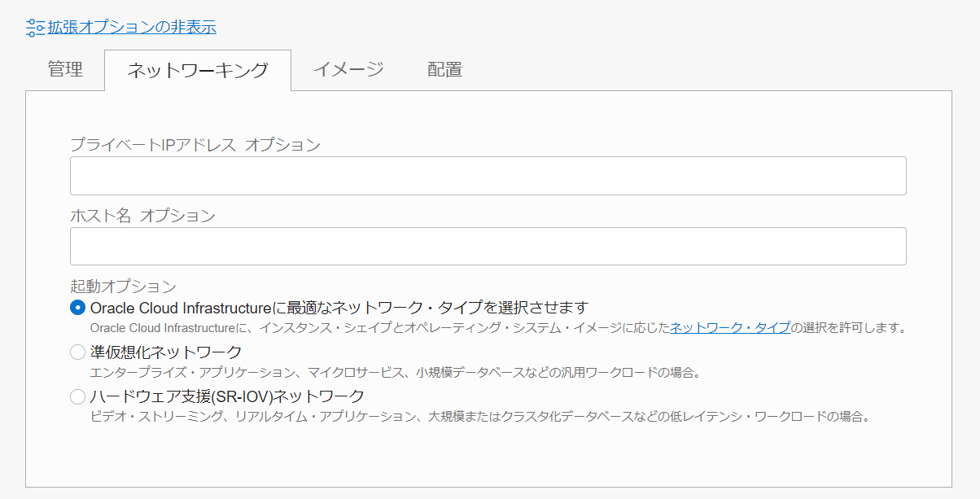This screenshot has width=980, height=499.
Task: Click the プライベートIPアドレス input field
Action: [x=488, y=175]
